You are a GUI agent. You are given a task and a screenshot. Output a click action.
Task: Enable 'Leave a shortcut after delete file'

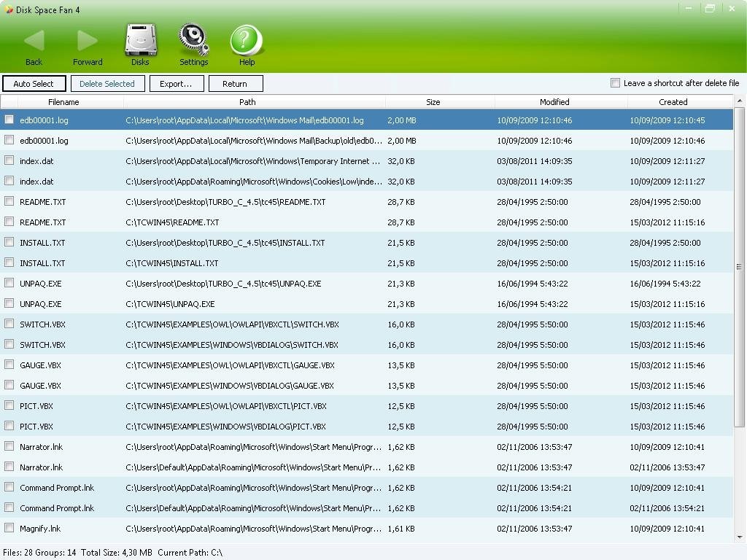click(615, 83)
